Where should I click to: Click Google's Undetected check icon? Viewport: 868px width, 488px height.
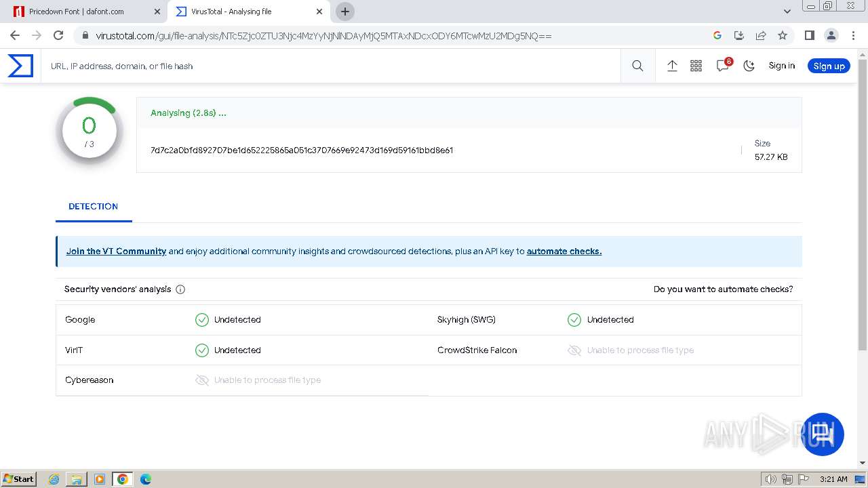[x=202, y=320]
